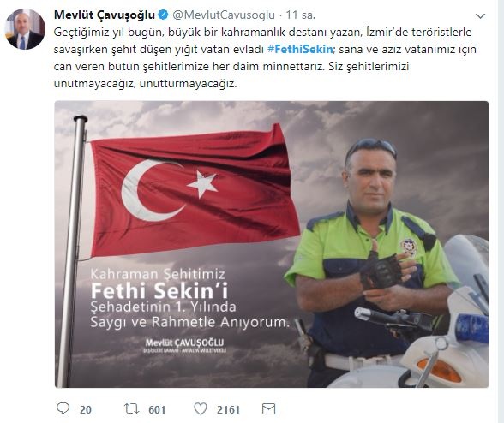The width and height of the screenshot is (504, 423).
Task: Open the 11 sa. timestamp link
Action: click(x=301, y=15)
